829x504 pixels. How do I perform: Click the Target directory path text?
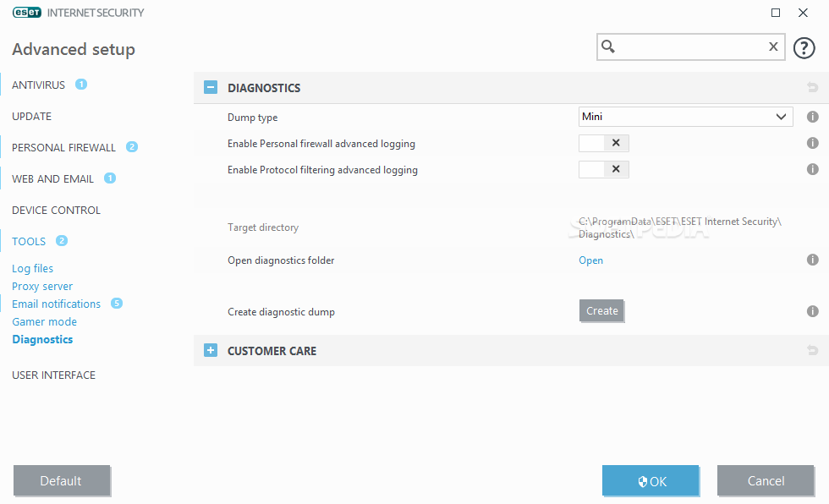[x=680, y=227]
